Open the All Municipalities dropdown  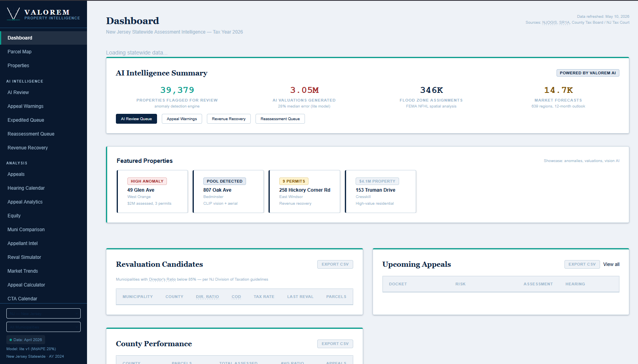(44, 327)
